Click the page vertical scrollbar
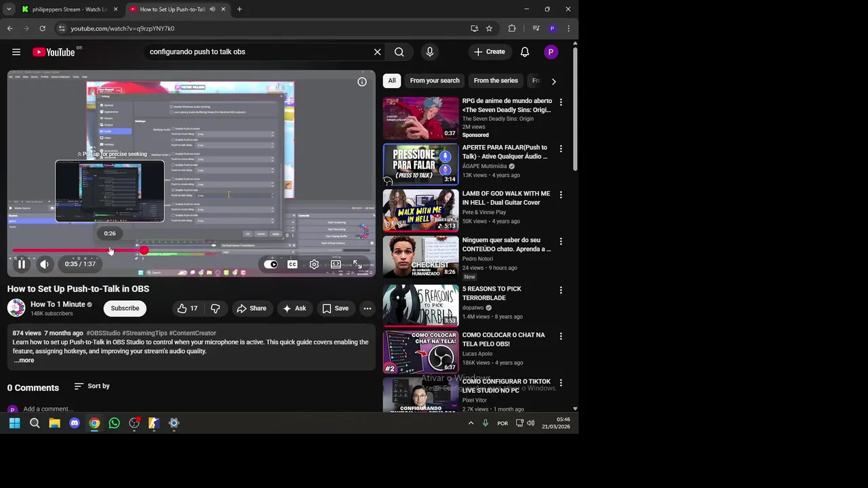Screen dimensions: 868x488 coord(575,108)
